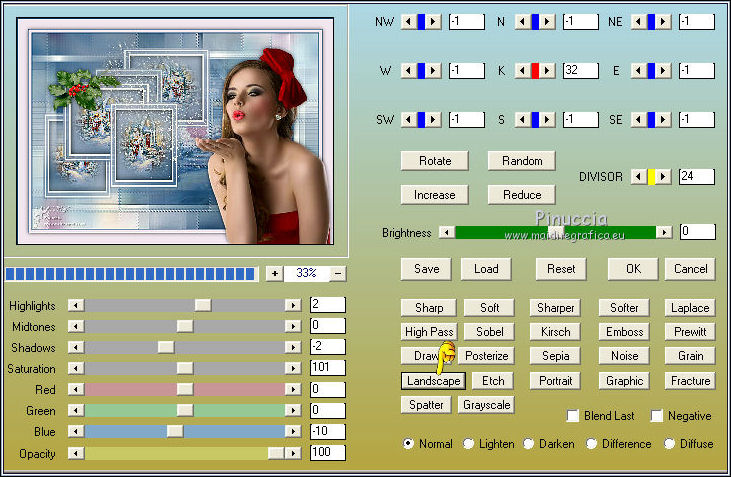731x477 pixels.
Task: Apply the Laplace preset
Action: [690, 308]
